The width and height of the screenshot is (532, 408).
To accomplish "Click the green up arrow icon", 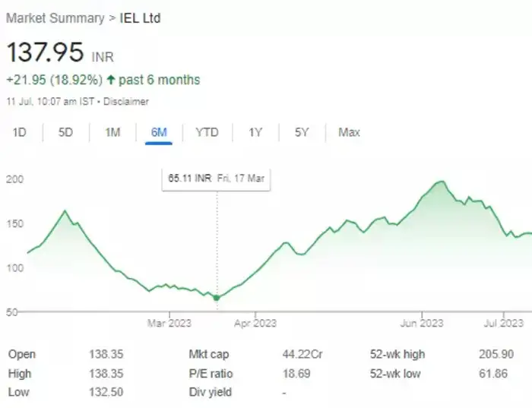I will coord(112,80).
